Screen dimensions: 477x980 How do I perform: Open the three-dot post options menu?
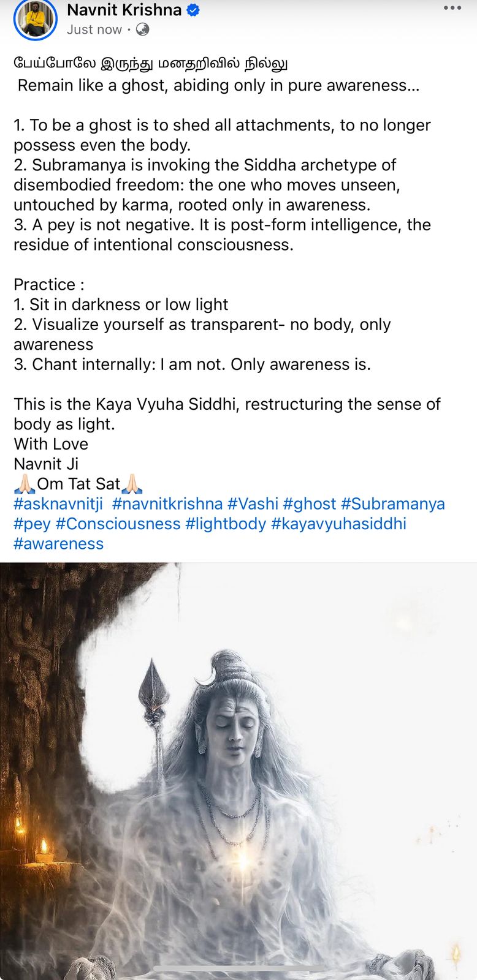point(452,9)
